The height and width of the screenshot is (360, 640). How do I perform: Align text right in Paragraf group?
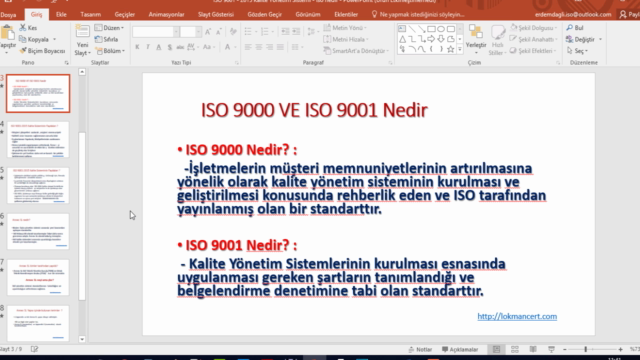[x=269, y=47]
